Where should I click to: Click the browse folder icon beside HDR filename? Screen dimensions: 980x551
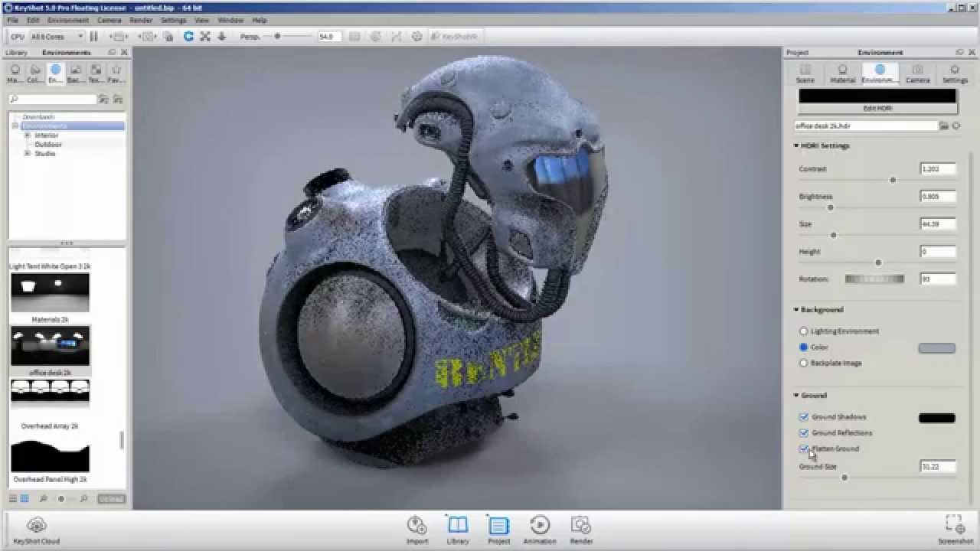click(945, 126)
